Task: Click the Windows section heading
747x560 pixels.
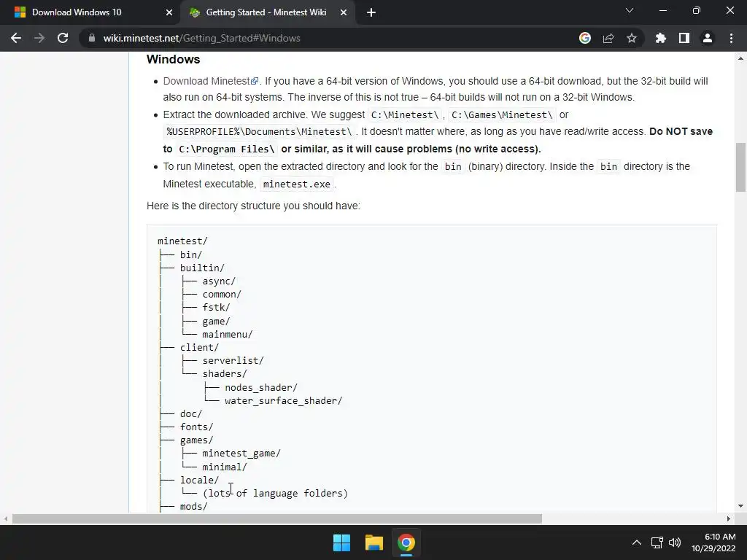Action: pyautogui.click(x=174, y=60)
